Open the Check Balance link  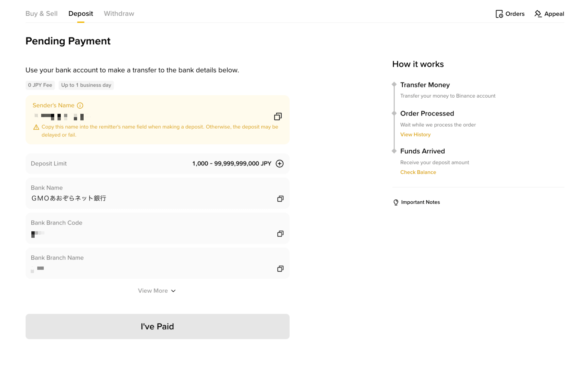point(418,172)
